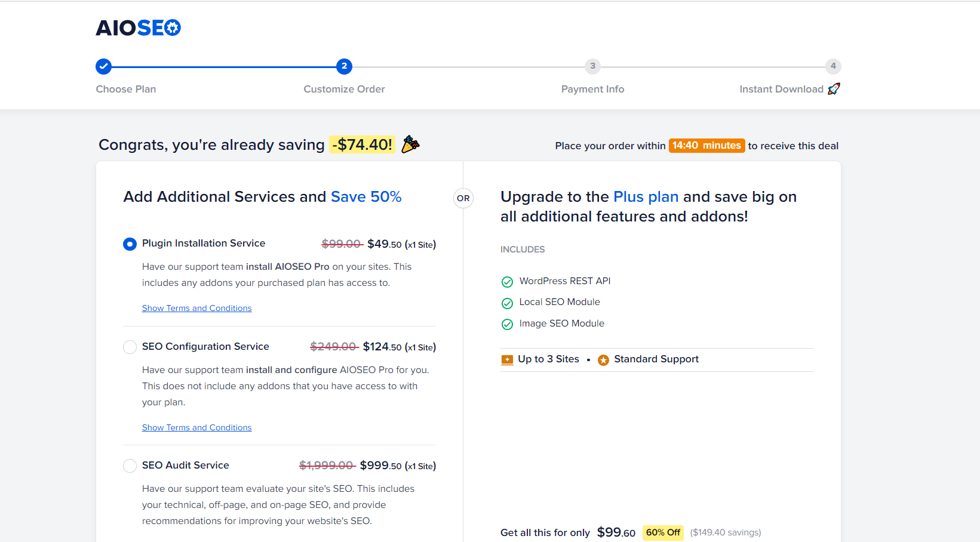Deselect the Plugin Installation Service radio button
980x542 pixels.
click(130, 244)
